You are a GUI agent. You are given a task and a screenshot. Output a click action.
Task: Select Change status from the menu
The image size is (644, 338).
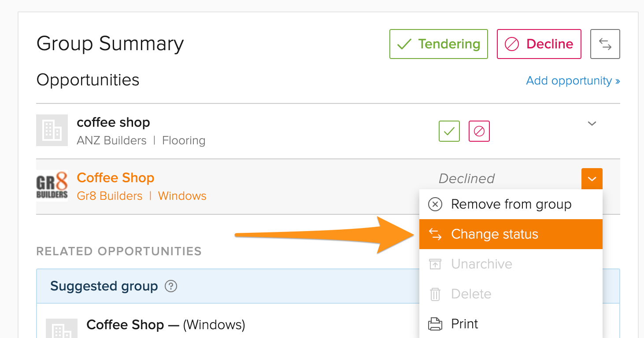pos(511,234)
